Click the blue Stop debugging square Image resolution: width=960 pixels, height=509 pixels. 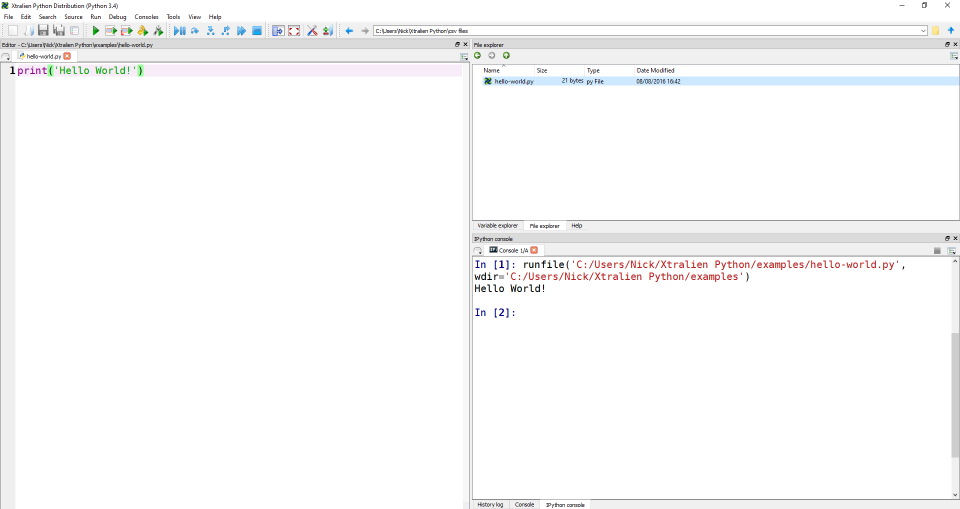pos(257,31)
